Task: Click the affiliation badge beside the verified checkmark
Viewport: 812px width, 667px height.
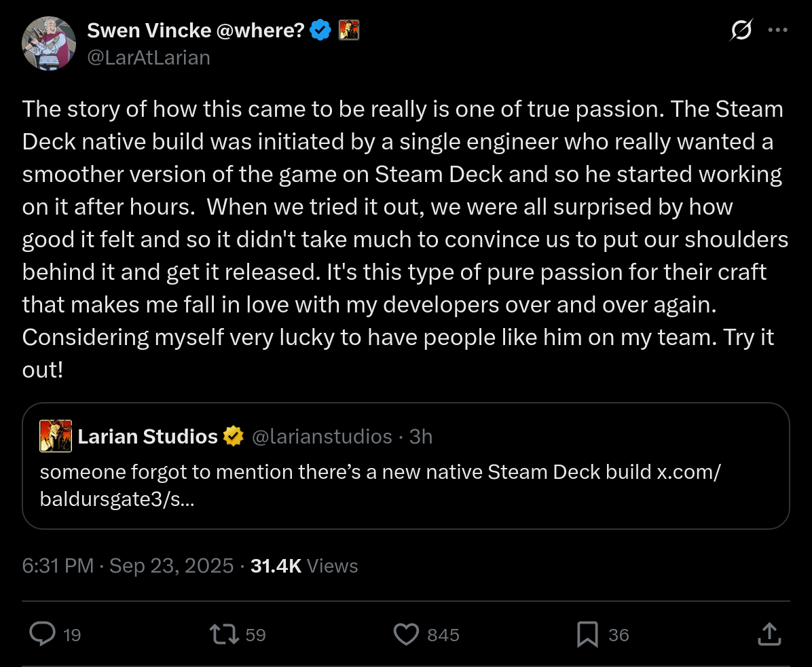Action: (348, 30)
